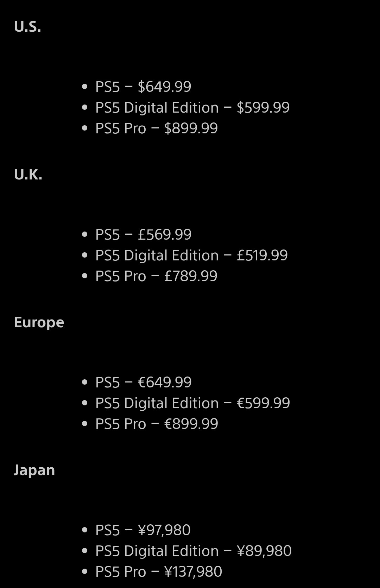Click the bullet before PS5 Pro £789.99
This screenshot has height=588, width=380.
click(84, 276)
